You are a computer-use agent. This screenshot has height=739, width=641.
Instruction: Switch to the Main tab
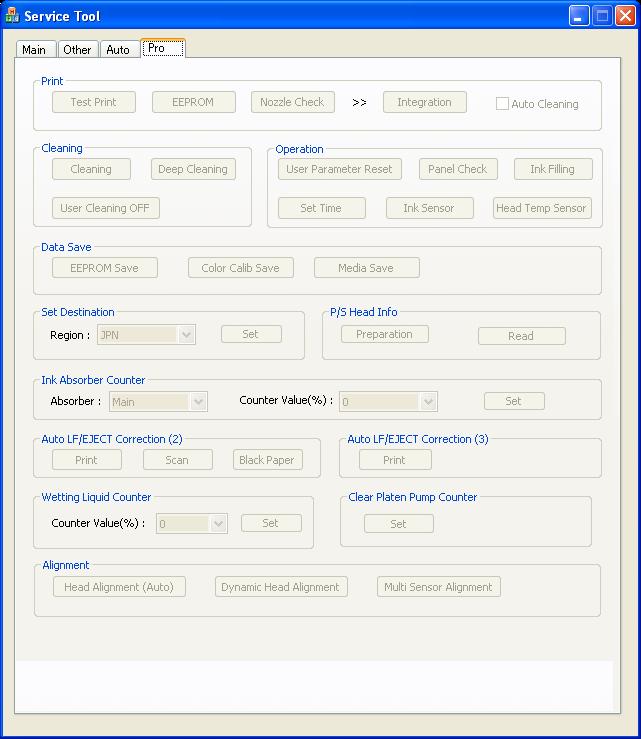click(34, 50)
